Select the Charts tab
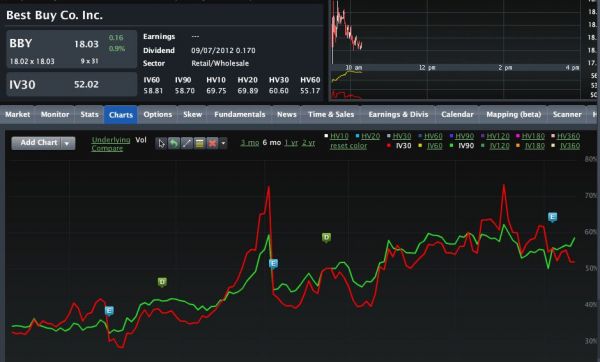Viewport: 600px width, 362px height. coord(121,115)
